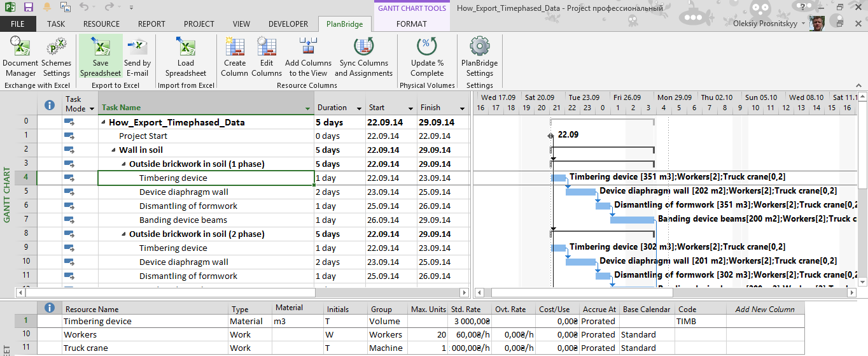This screenshot has height=356, width=868.
Task: Collapse Outside brickwork in soil (1 phase)
Action: point(123,164)
